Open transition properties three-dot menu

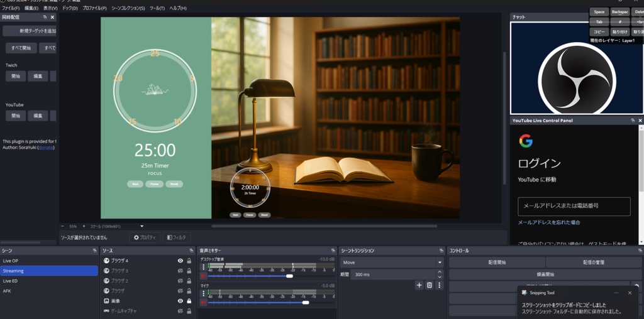click(439, 285)
